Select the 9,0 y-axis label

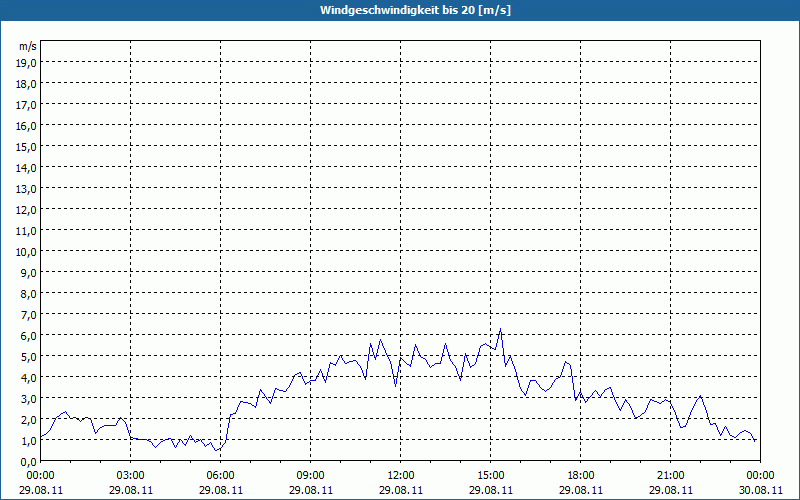29,272
